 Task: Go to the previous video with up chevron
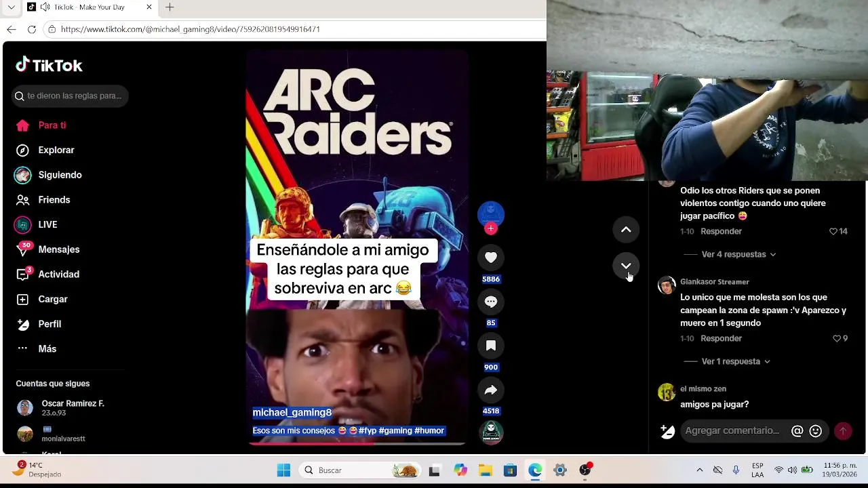pos(626,230)
